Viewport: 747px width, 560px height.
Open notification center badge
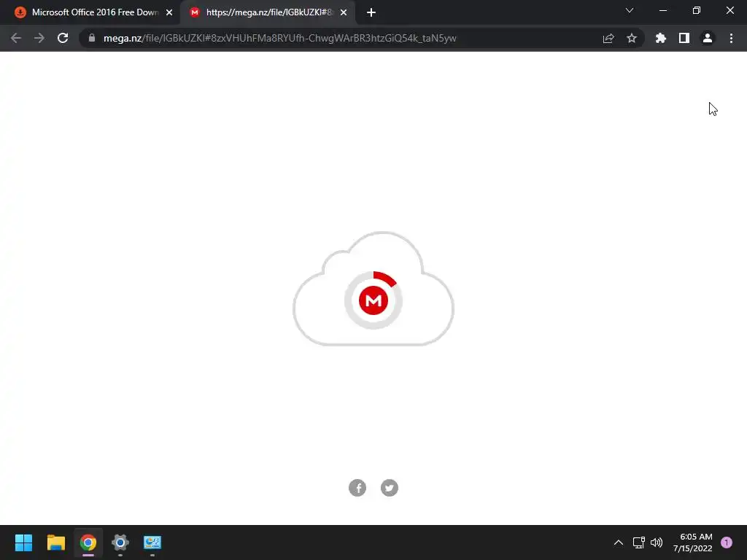click(x=727, y=542)
